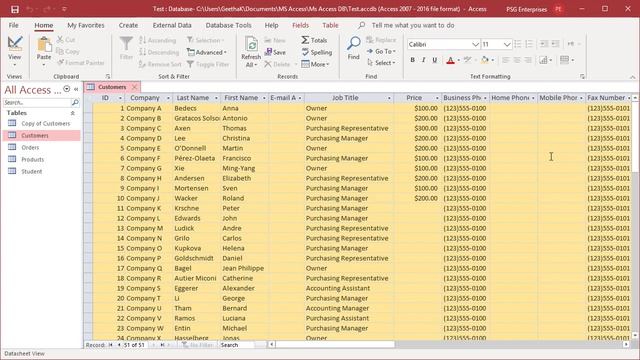The height and width of the screenshot is (360, 640).
Task: Click Totals sigma button
Action: pos(314,40)
